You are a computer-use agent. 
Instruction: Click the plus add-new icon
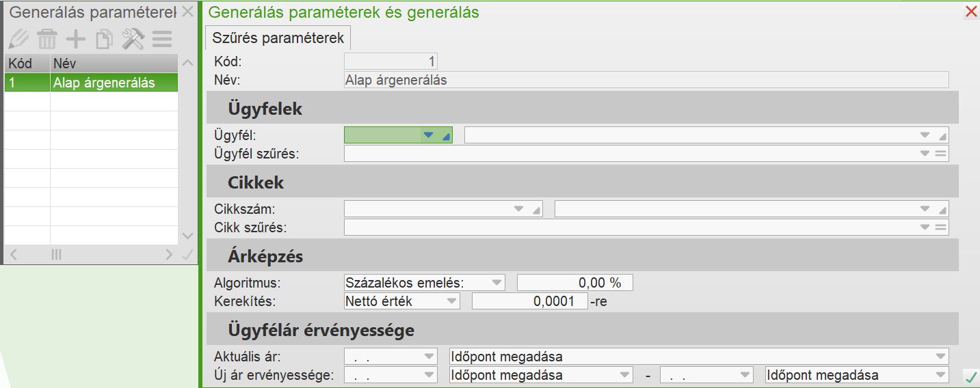(x=75, y=39)
